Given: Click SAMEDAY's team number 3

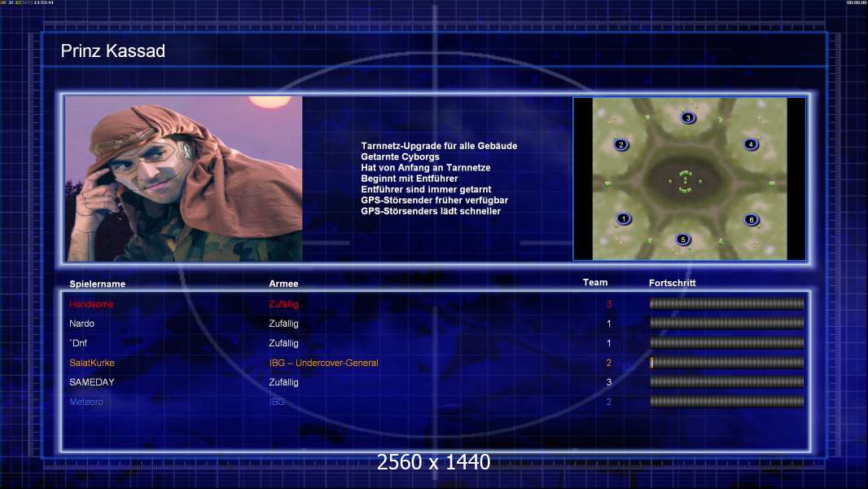Looking at the screenshot, I should tap(609, 382).
